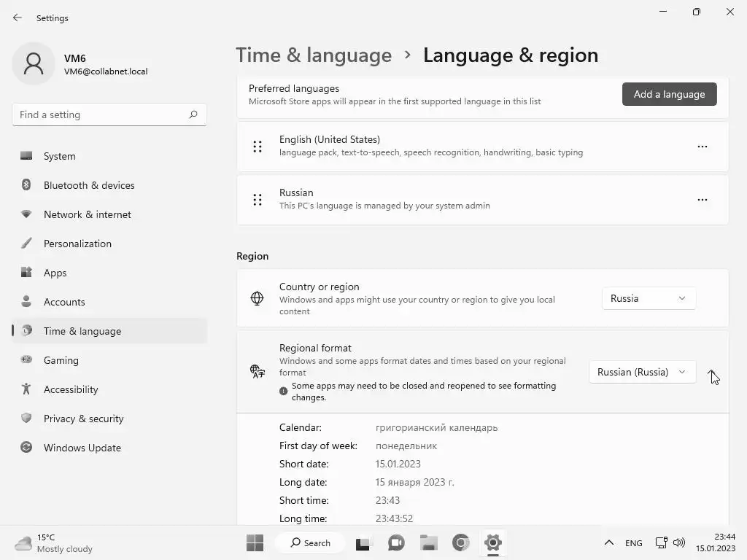This screenshot has width=747, height=560.
Task: Open Windows Update settings
Action: (x=109, y=448)
